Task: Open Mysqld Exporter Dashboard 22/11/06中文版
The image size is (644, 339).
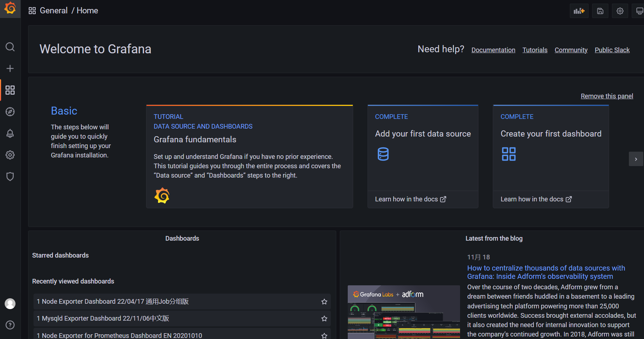Action: (182, 318)
